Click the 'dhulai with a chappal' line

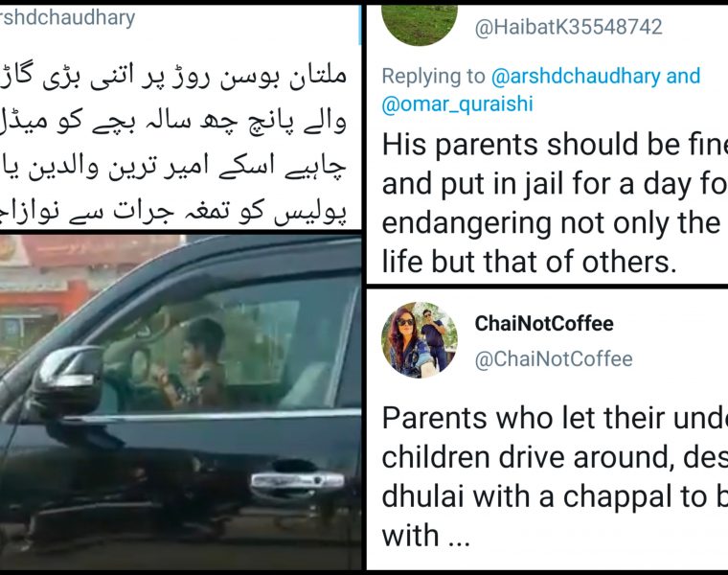(x=555, y=496)
